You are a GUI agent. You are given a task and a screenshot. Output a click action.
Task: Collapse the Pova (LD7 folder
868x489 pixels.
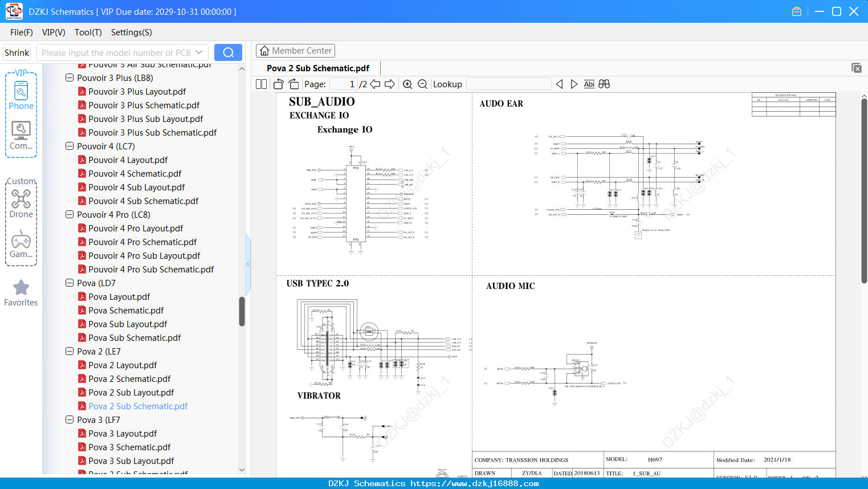tap(70, 283)
